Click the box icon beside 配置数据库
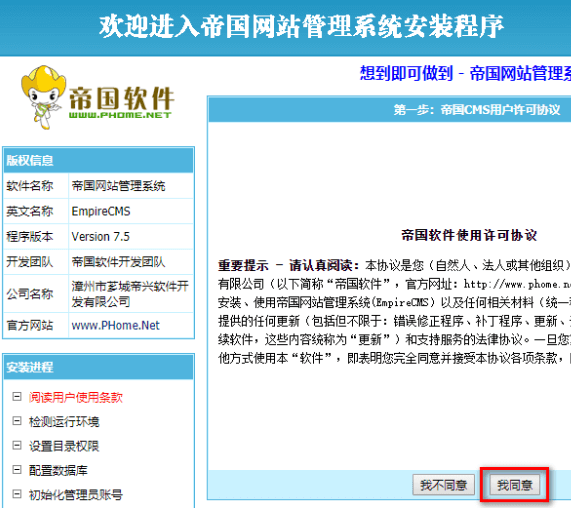This screenshot has height=508, width=571. coord(17,469)
